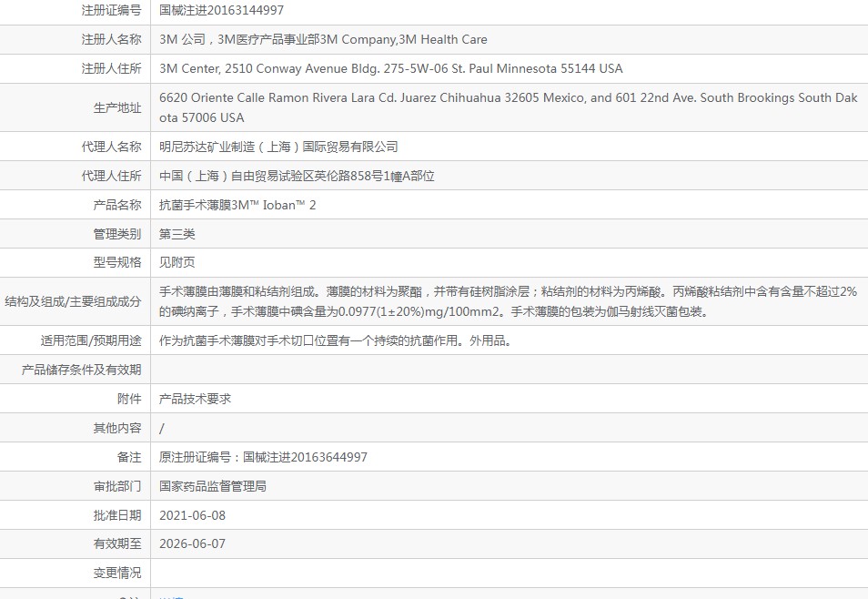Screen dimensions: 868x599
Task: Click the '注册人名称' field label
Action: coord(111,39)
